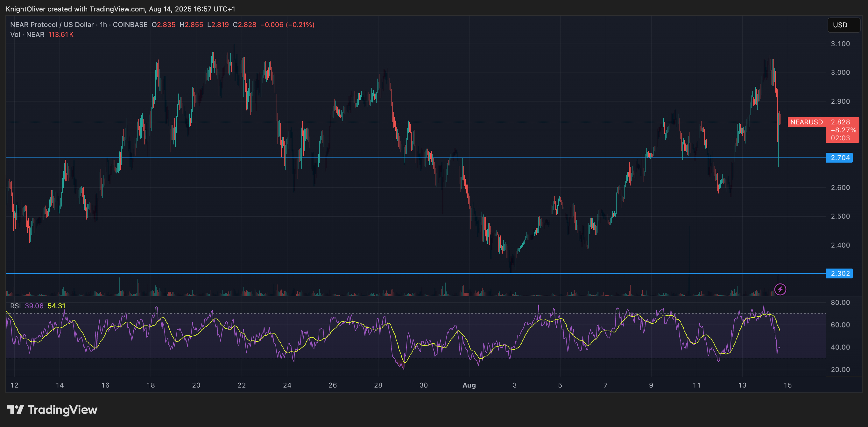Click the 80.00 RSI scale label

(x=840, y=302)
